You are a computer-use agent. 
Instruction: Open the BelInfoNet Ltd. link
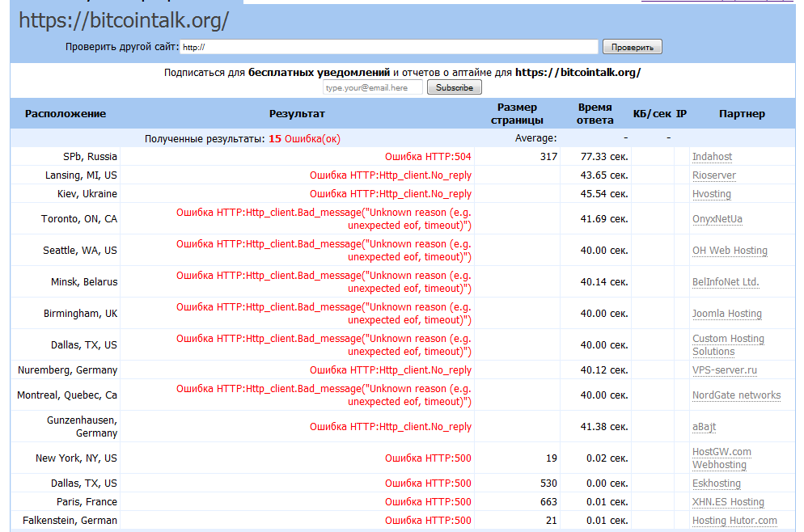click(726, 281)
